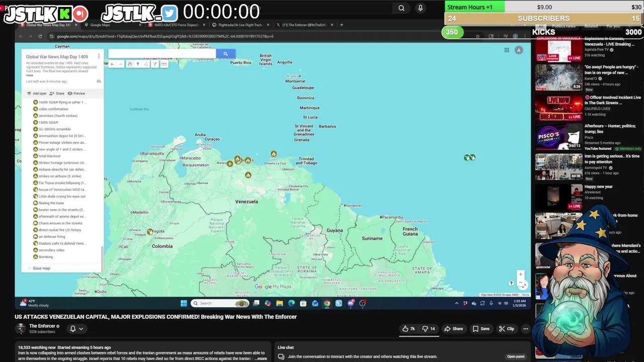644x362 pixels.
Task: Click Open panel for live chat
Action: pos(516,356)
